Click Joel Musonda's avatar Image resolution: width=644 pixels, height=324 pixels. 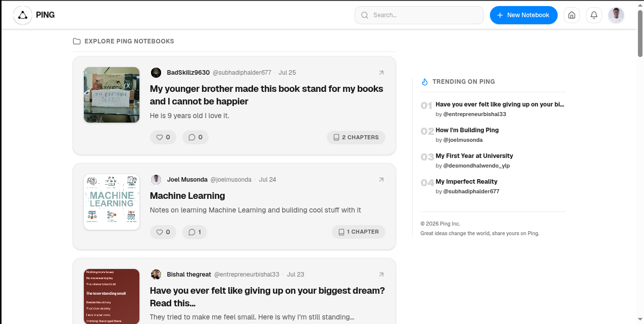pos(156,180)
